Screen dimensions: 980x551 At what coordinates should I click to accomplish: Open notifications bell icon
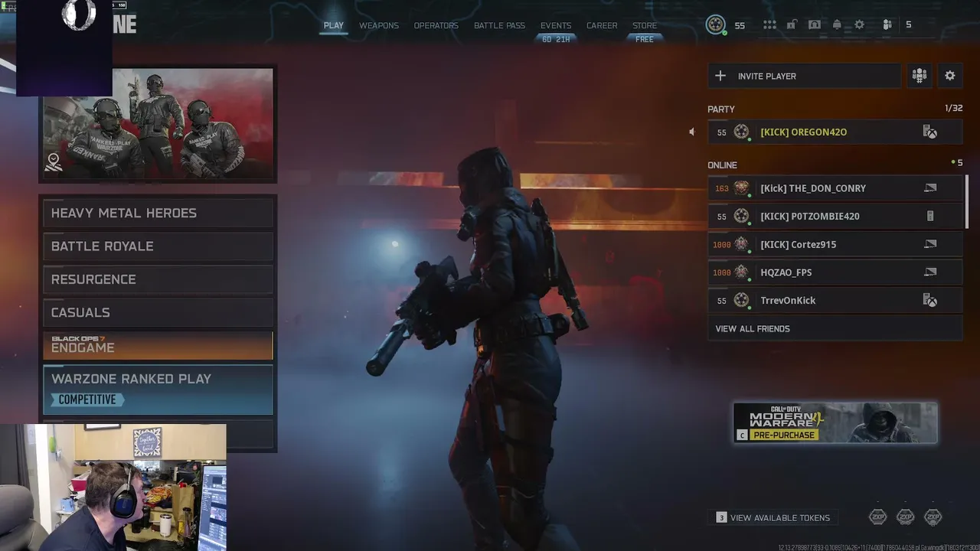[x=837, y=25]
